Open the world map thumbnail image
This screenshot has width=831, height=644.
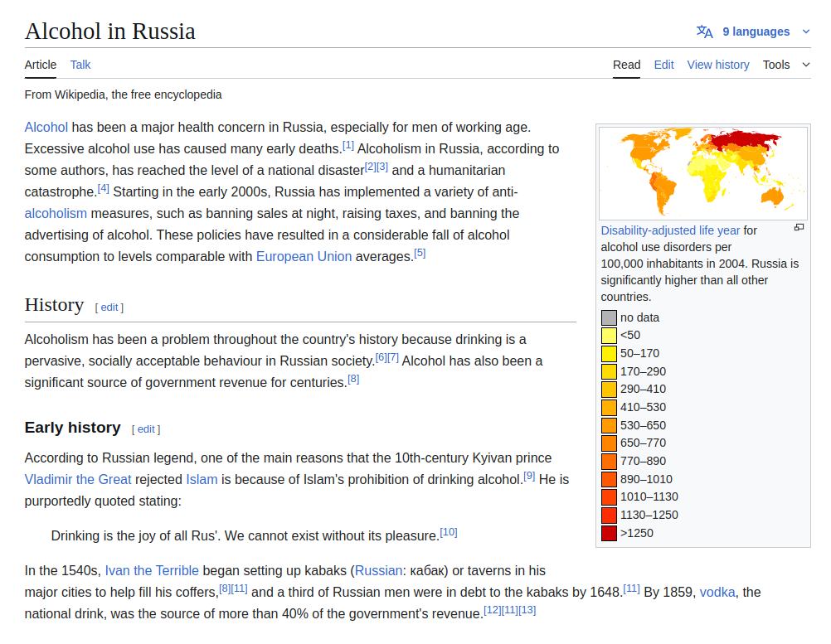[x=703, y=173]
